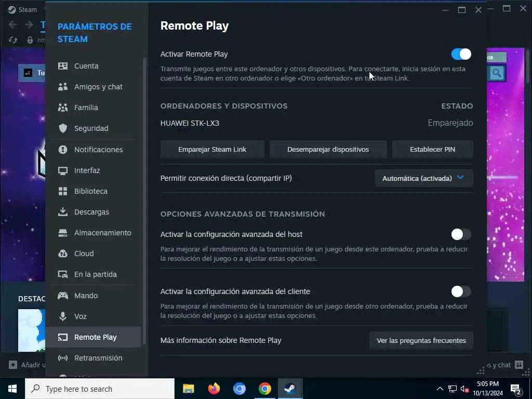532x399 pixels.
Task: Click the back arrow in Steam window
Action: pyautogui.click(x=12, y=24)
